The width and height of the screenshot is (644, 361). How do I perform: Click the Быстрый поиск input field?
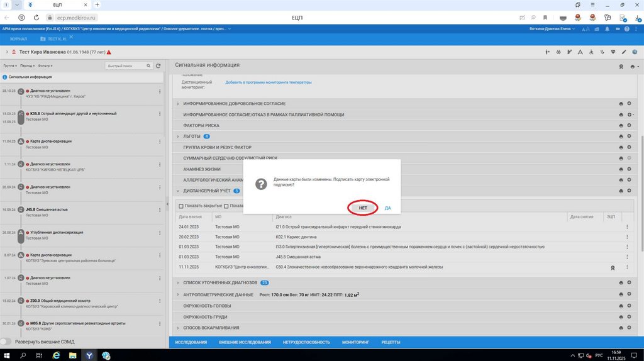125,65
